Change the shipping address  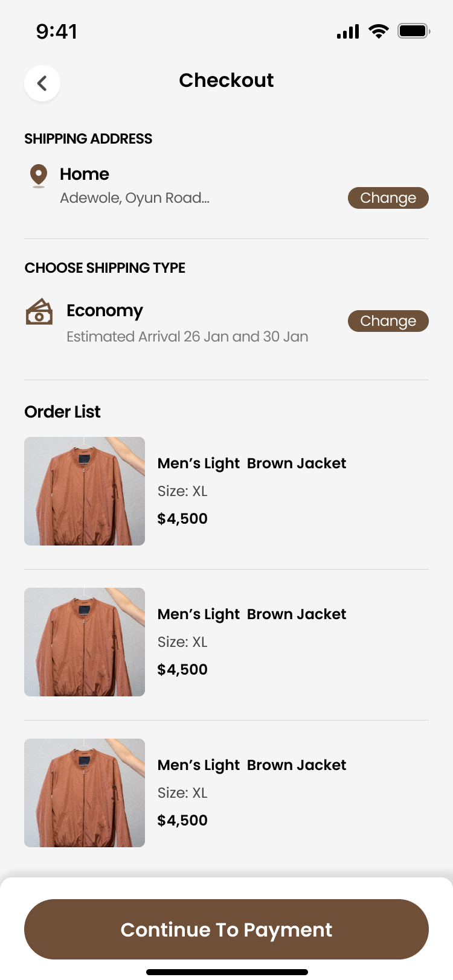[x=388, y=198]
